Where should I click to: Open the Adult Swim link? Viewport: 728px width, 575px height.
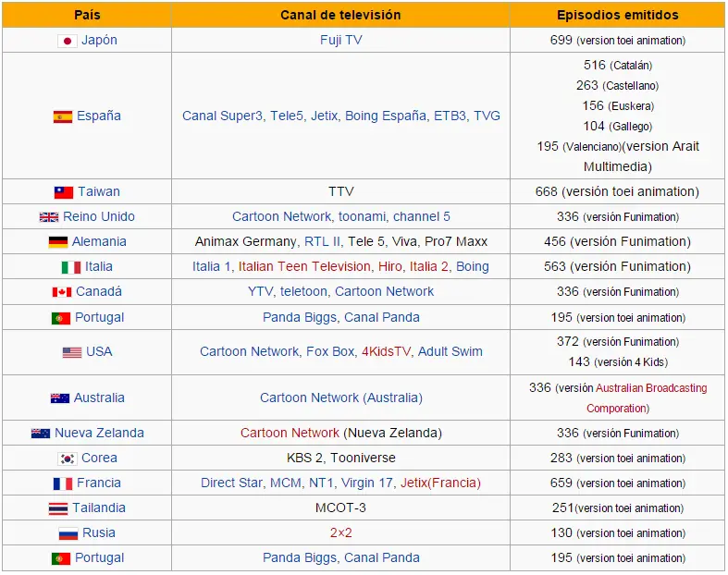click(x=450, y=352)
